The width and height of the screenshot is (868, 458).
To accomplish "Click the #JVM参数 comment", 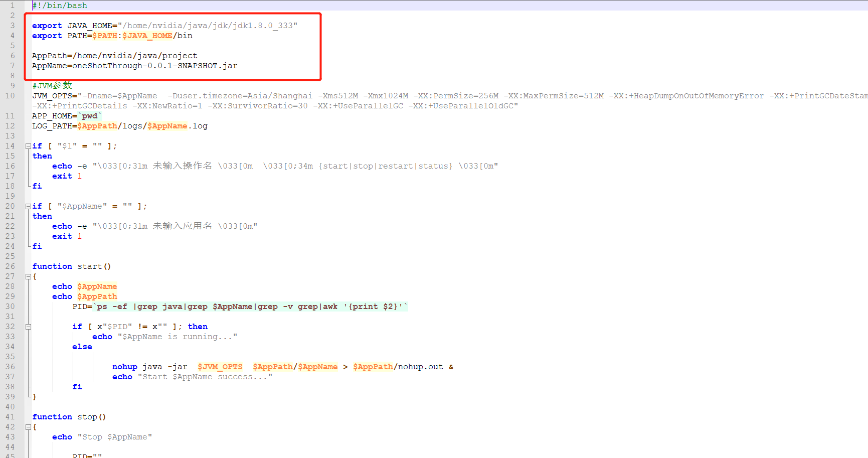I will point(52,86).
